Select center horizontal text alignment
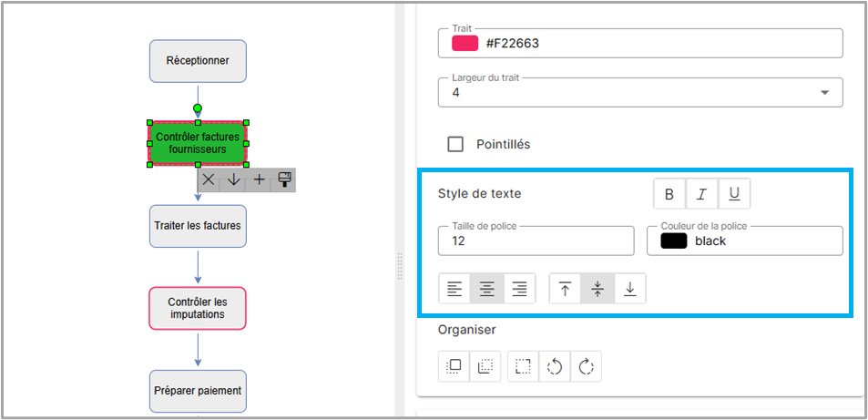 click(x=487, y=289)
